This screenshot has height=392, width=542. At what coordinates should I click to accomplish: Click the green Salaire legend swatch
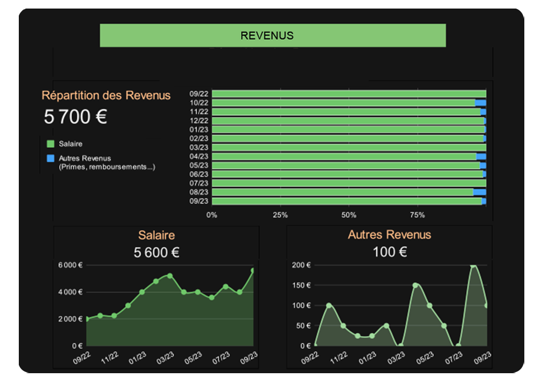tap(51, 144)
